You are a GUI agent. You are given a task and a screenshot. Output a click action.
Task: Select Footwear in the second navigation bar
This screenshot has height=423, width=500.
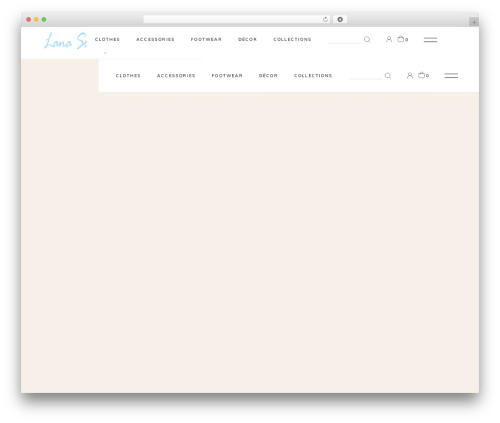(x=227, y=76)
